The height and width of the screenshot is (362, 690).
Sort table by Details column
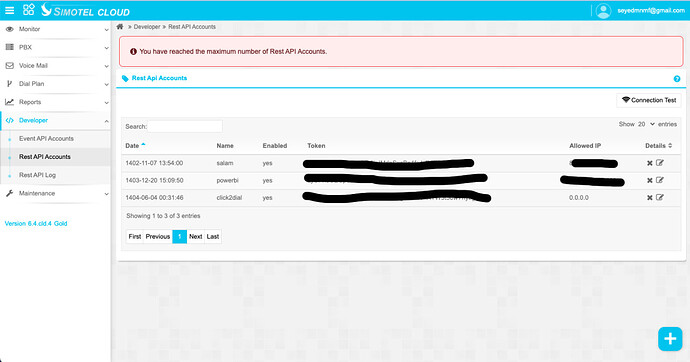tap(659, 146)
